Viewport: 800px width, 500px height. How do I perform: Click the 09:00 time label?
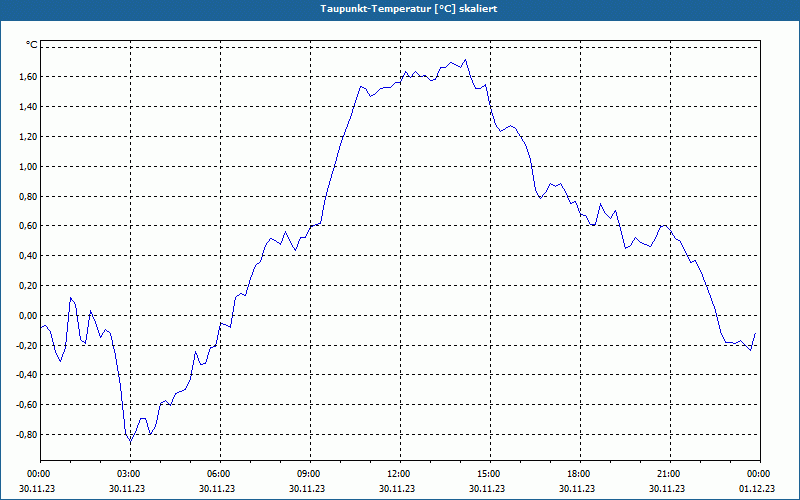pos(310,474)
